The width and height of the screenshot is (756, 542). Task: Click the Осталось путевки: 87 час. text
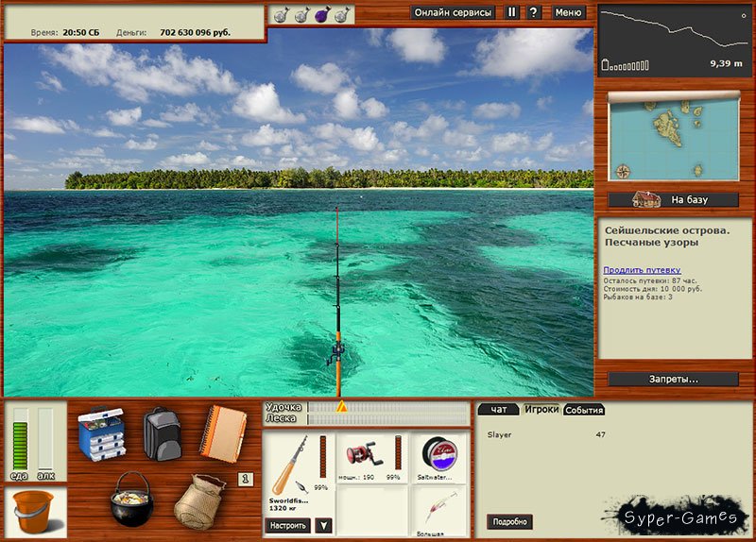(x=650, y=280)
